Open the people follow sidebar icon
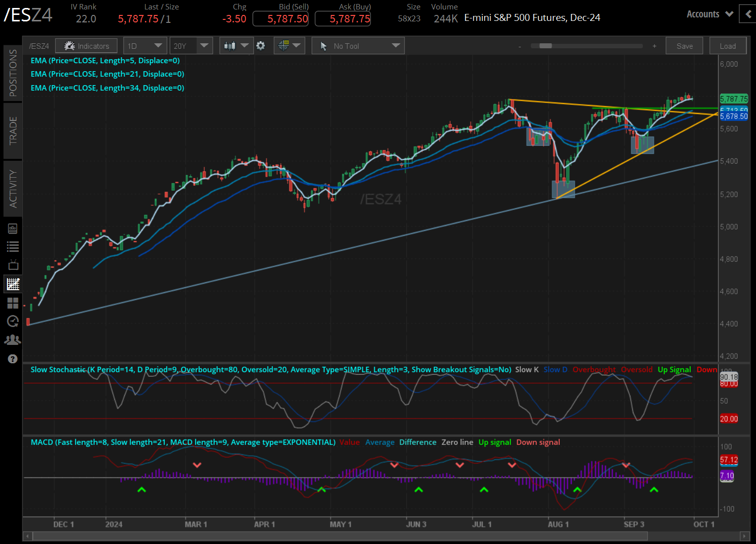 tap(13, 339)
